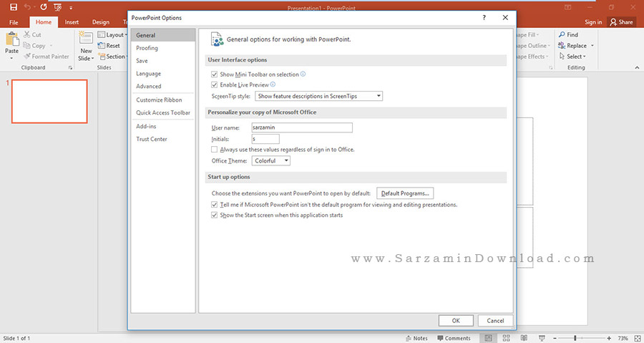This screenshot has width=644, height=343.
Task: Open the Section dropdown
Action: coord(113,57)
